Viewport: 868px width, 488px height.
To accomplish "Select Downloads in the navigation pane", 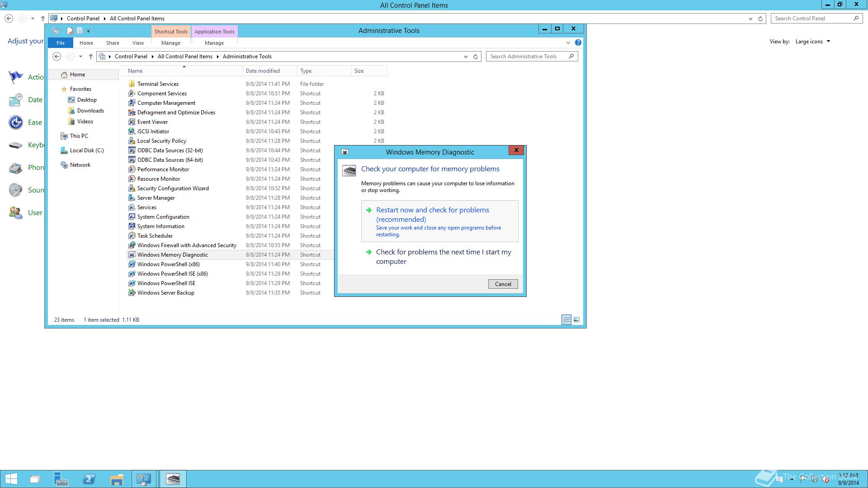I will [90, 111].
